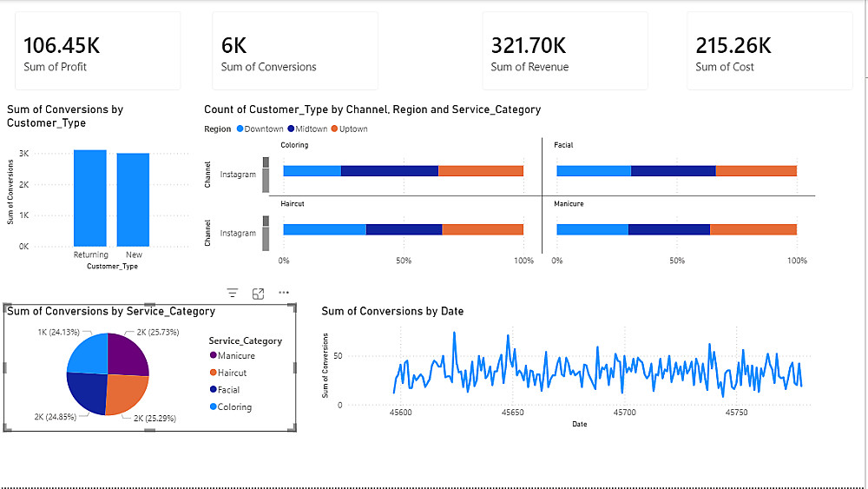
Task: Select the Sum of Conversions card
Action: (x=295, y=51)
